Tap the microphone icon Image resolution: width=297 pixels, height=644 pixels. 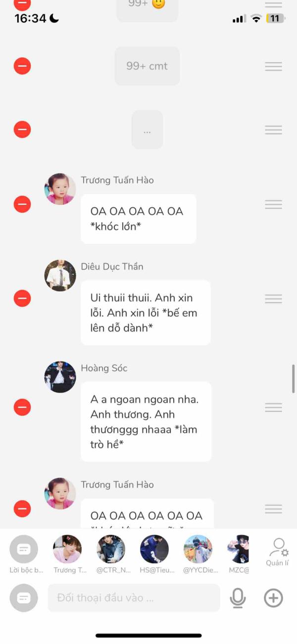click(x=238, y=598)
